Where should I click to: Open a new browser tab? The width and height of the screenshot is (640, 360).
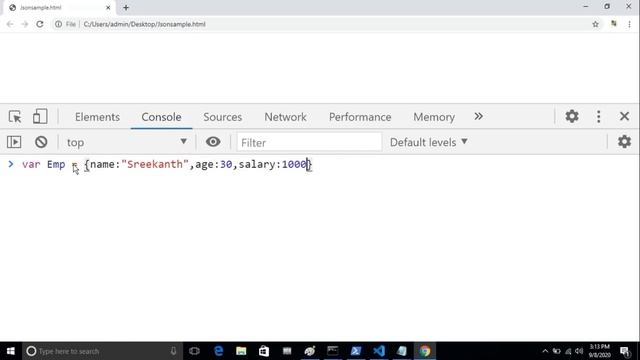point(126,8)
